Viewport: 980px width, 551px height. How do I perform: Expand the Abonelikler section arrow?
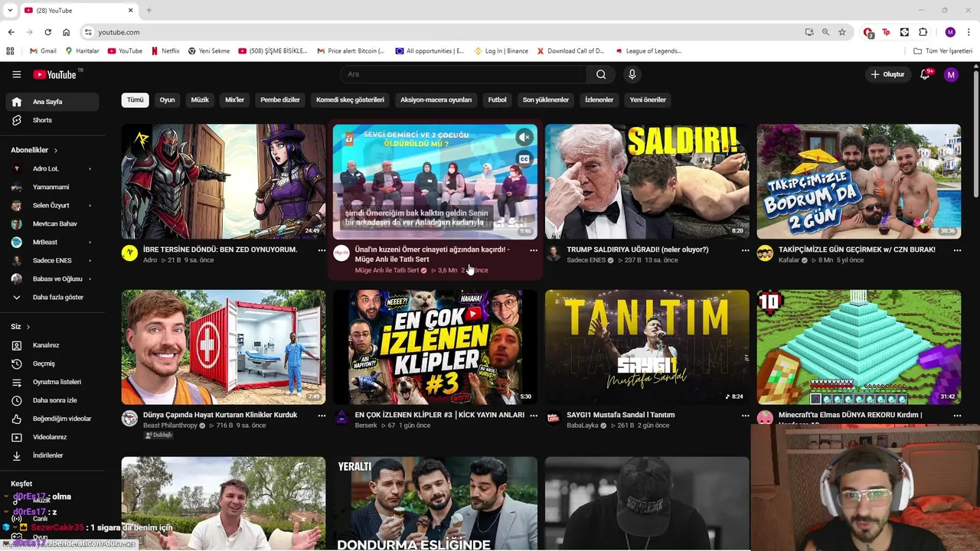pos(55,150)
